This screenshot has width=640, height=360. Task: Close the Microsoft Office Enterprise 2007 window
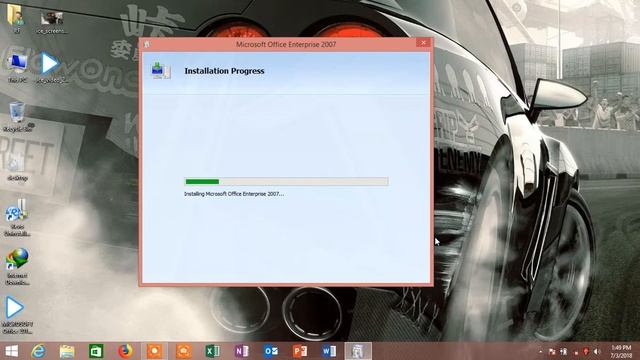(423, 42)
